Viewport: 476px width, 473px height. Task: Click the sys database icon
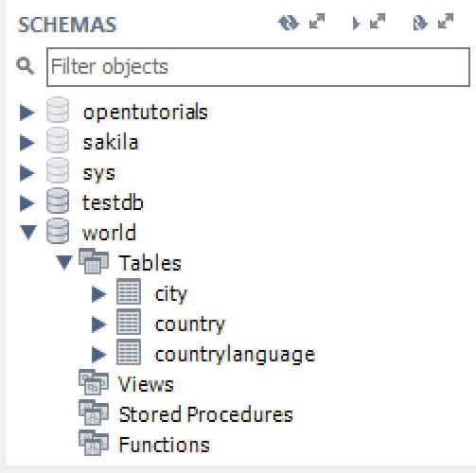click(58, 170)
